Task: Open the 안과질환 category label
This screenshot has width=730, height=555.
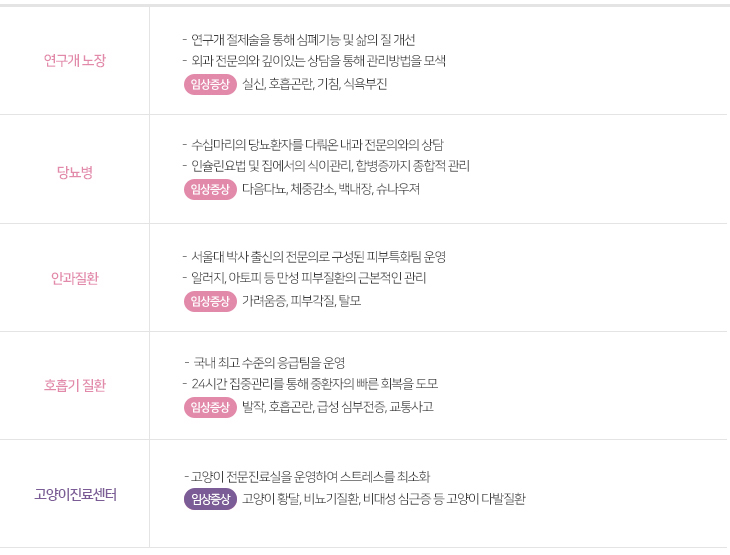Action: click(74, 278)
